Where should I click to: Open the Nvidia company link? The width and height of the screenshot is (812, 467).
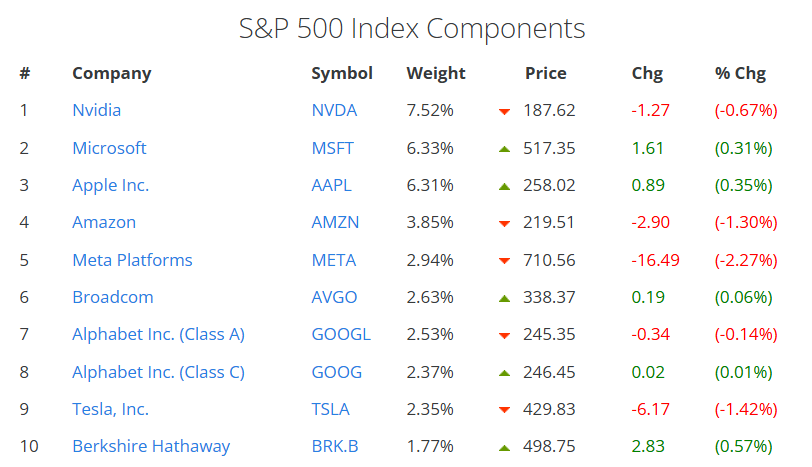tap(96, 110)
